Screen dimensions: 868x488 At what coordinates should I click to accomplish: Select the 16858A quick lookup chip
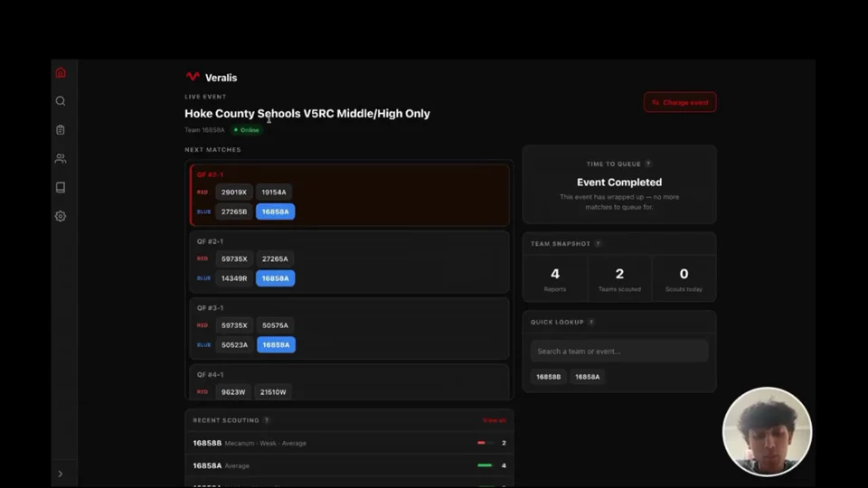click(x=588, y=377)
